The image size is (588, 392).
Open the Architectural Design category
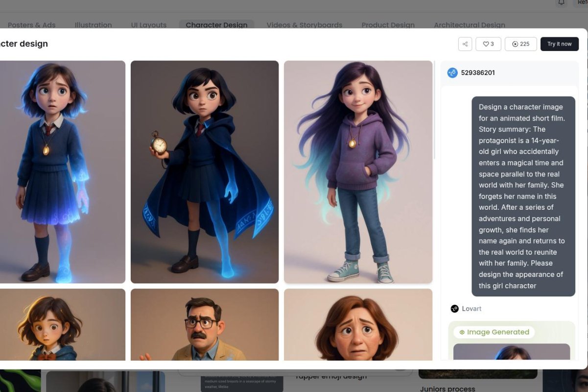(x=469, y=25)
